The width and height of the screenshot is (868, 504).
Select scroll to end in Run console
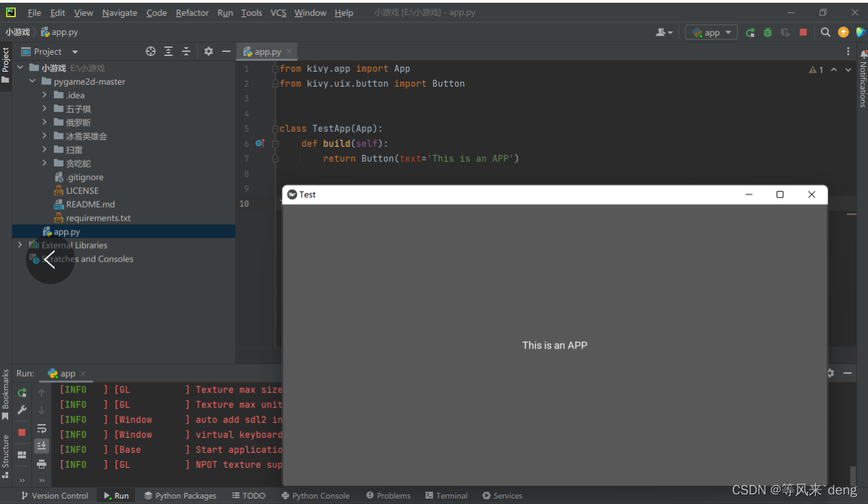point(42,445)
